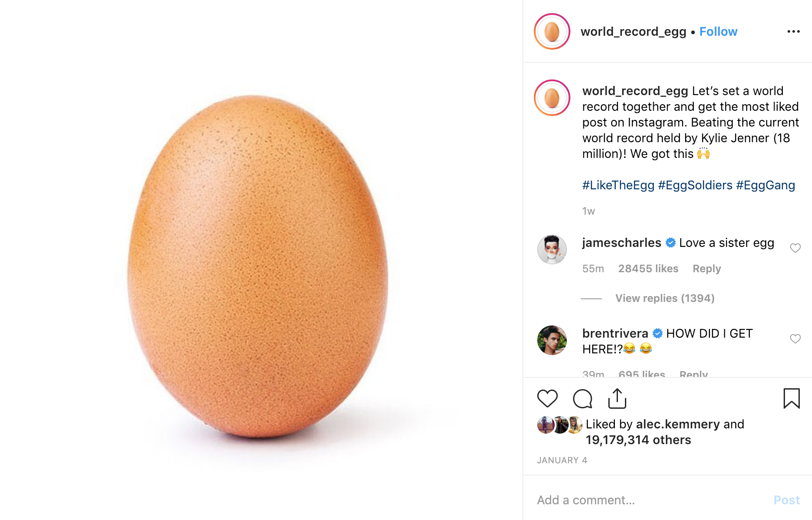Expand View replies (1394) under jamescharles
The width and height of the screenshot is (812, 520).
tap(665, 298)
